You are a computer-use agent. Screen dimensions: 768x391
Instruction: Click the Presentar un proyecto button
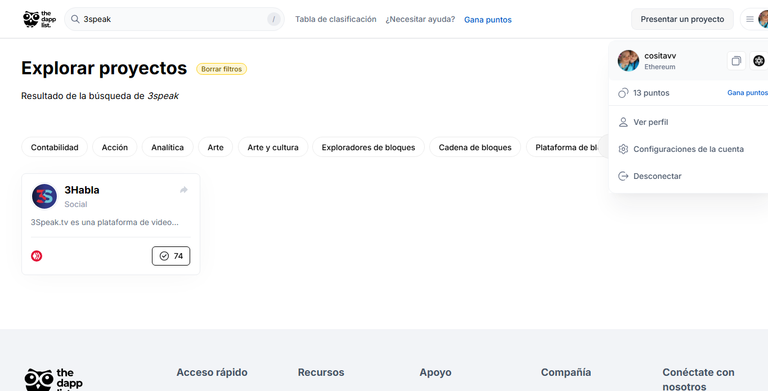[682, 19]
